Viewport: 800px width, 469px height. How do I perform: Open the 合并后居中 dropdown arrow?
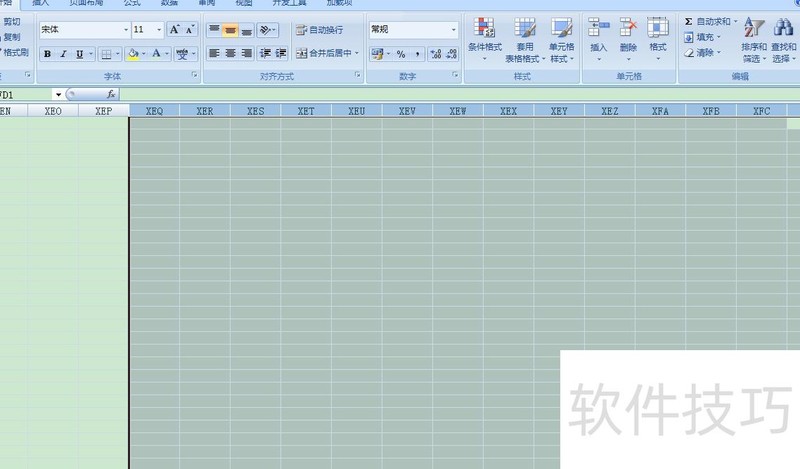(357, 53)
